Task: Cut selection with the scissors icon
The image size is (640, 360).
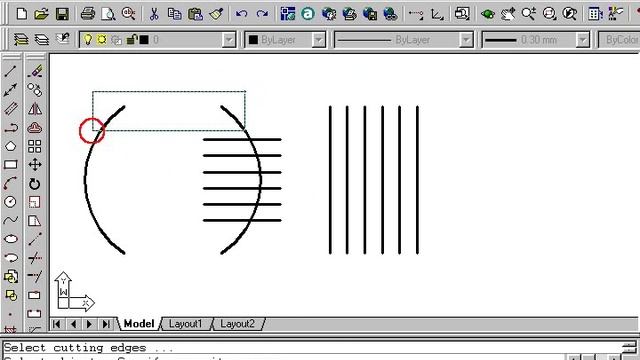Action: (154, 14)
